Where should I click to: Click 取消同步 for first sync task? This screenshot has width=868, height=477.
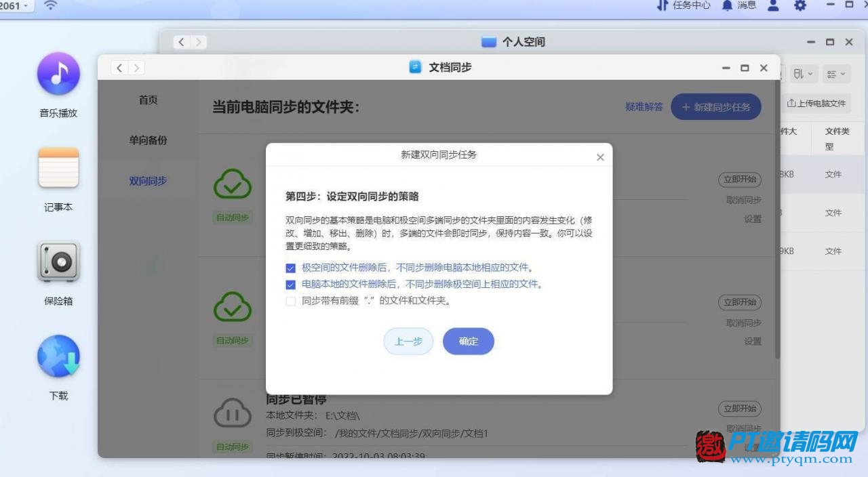[x=744, y=201]
